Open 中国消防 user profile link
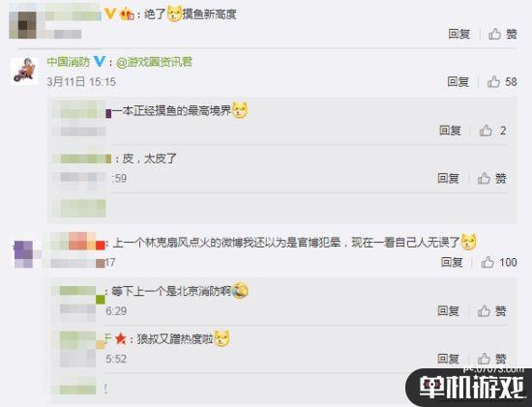Screen dimensions: 532x407 coord(69,62)
